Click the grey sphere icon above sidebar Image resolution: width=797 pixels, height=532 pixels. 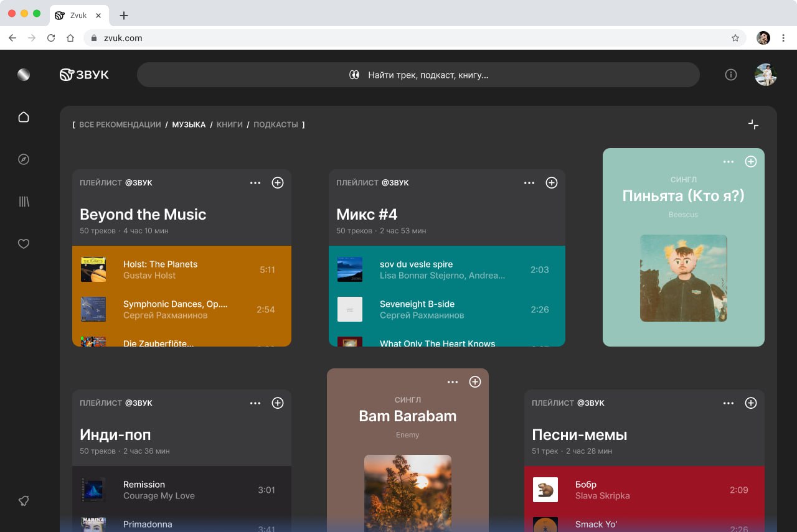[x=24, y=75]
